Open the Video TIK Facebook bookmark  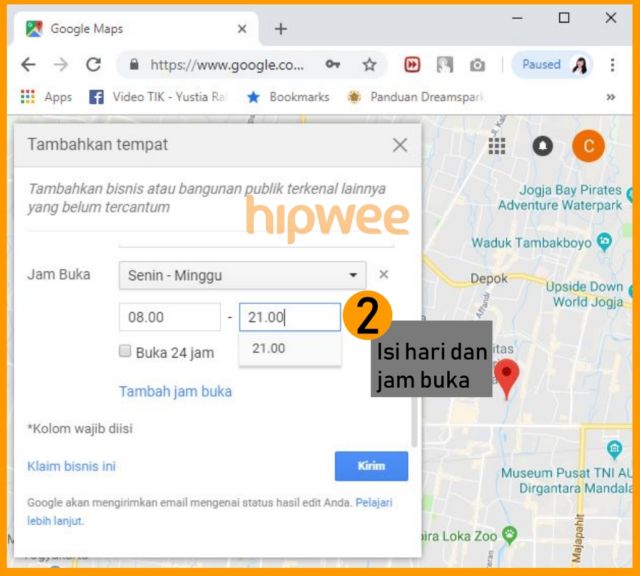pos(158,97)
